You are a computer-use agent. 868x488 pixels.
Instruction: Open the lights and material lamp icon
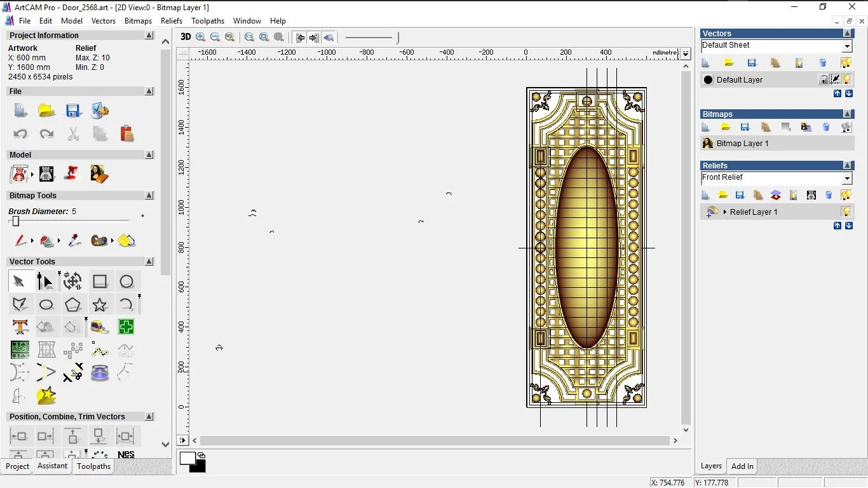coord(72,173)
